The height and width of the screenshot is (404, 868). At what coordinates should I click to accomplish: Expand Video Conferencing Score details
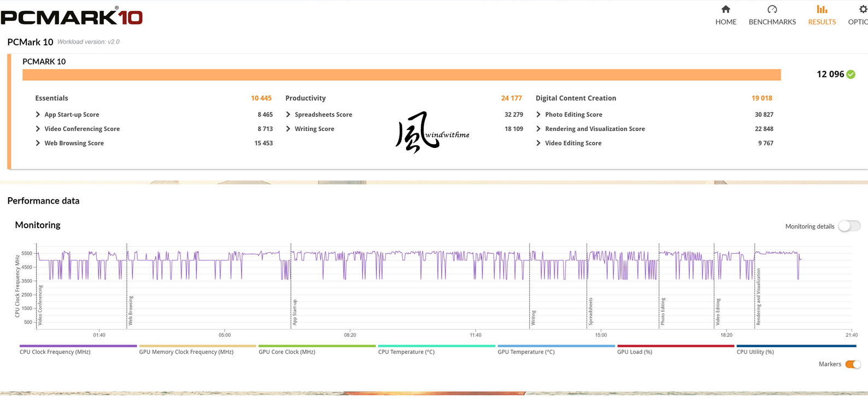click(38, 129)
